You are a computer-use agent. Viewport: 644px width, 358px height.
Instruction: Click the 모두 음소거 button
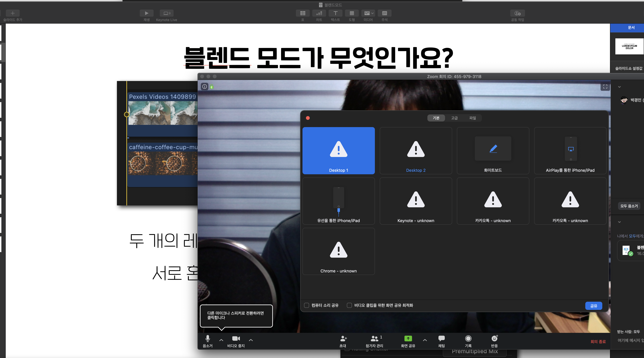629,206
